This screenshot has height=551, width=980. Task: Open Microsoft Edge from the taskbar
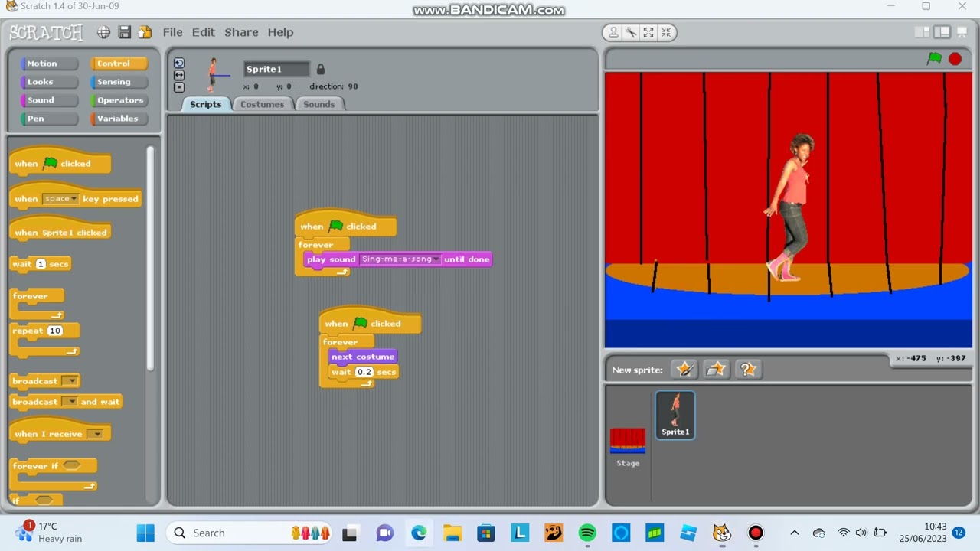coord(419,533)
